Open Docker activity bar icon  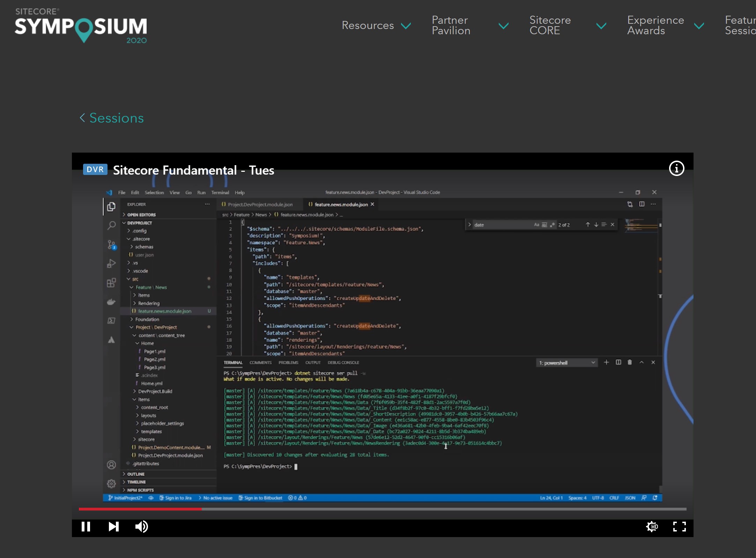111,302
